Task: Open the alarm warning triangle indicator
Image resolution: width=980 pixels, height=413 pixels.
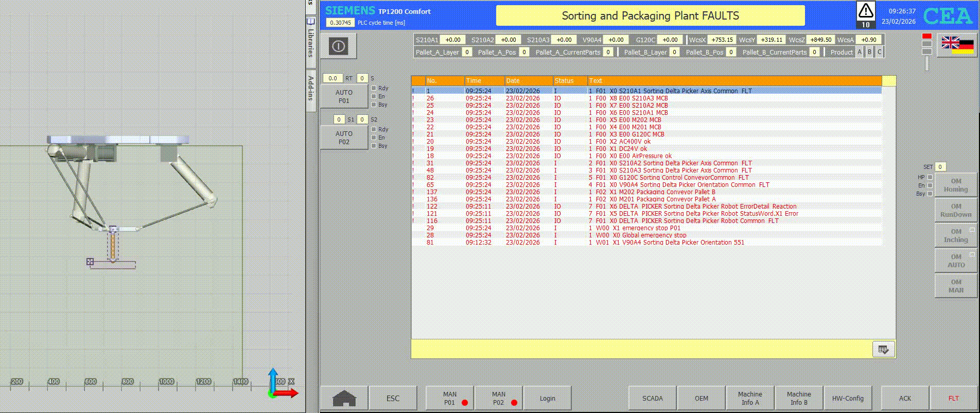Action: [866, 11]
